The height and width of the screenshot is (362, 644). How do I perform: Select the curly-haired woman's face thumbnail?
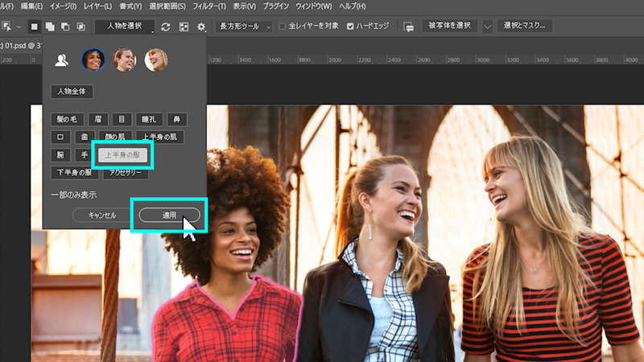[93, 60]
